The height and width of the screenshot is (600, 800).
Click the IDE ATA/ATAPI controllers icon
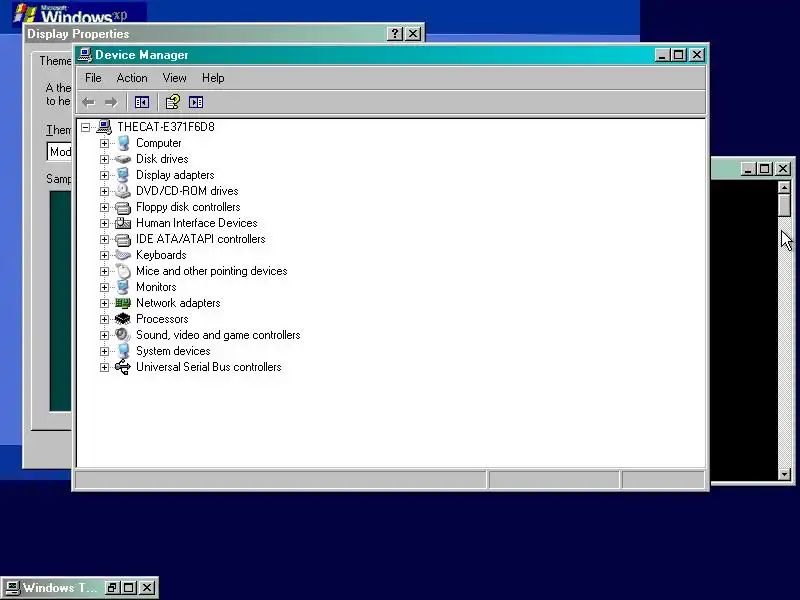pos(123,239)
